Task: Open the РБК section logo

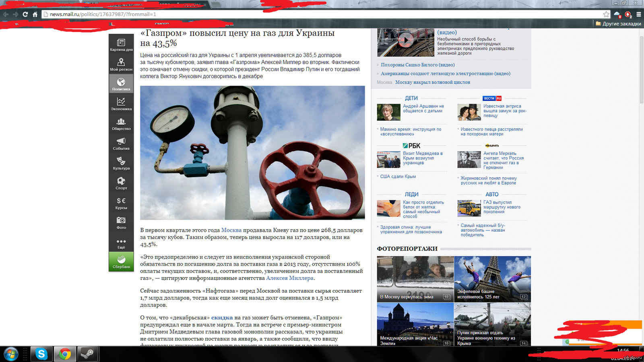Action: point(411,146)
